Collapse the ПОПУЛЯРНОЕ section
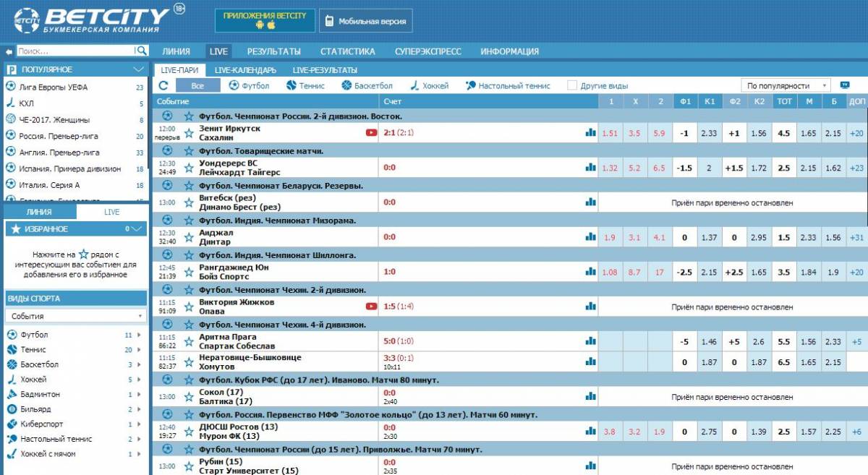The image size is (868, 475). (138, 69)
